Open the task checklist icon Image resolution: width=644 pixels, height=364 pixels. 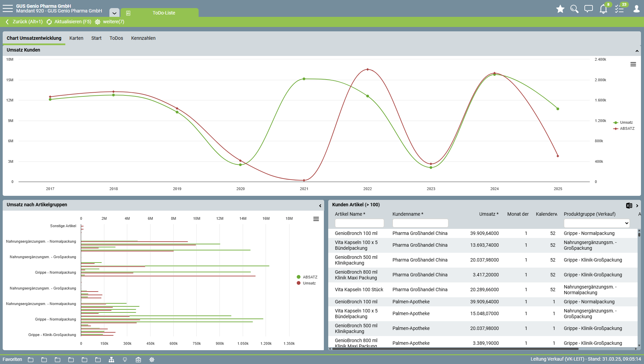coord(619,9)
